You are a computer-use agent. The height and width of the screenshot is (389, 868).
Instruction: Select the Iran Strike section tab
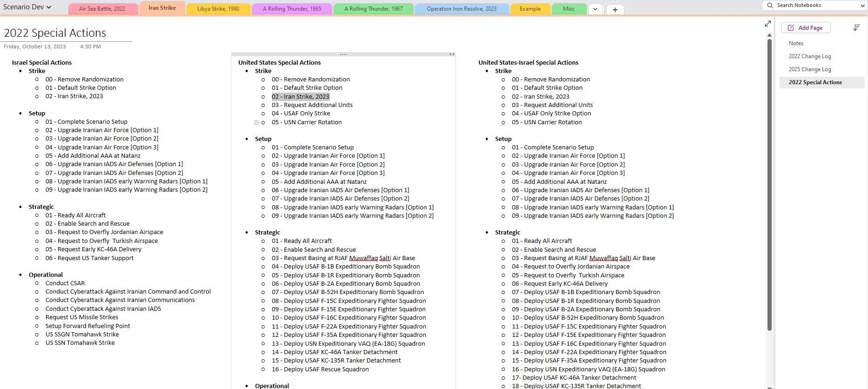[x=162, y=8]
